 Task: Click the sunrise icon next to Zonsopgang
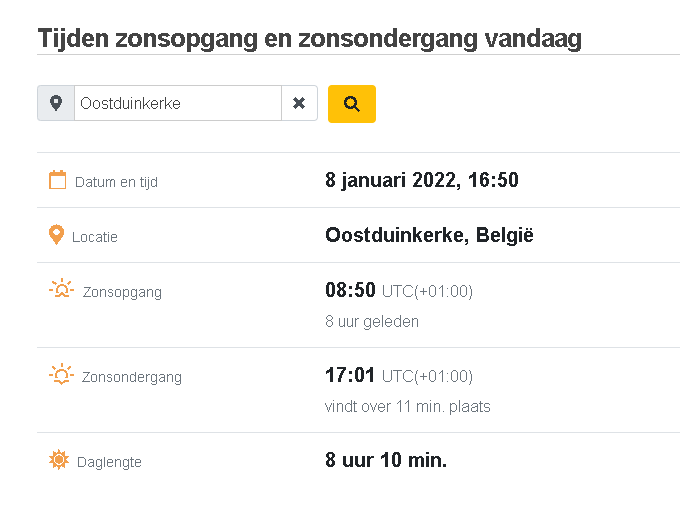pos(62,288)
